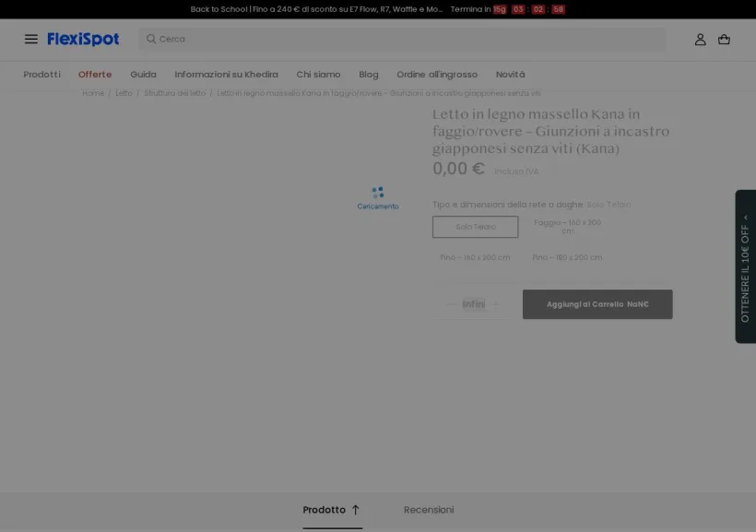The width and height of the screenshot is (756, 532).
Task: Click the countdown timer days value
Action: [500, 9]
